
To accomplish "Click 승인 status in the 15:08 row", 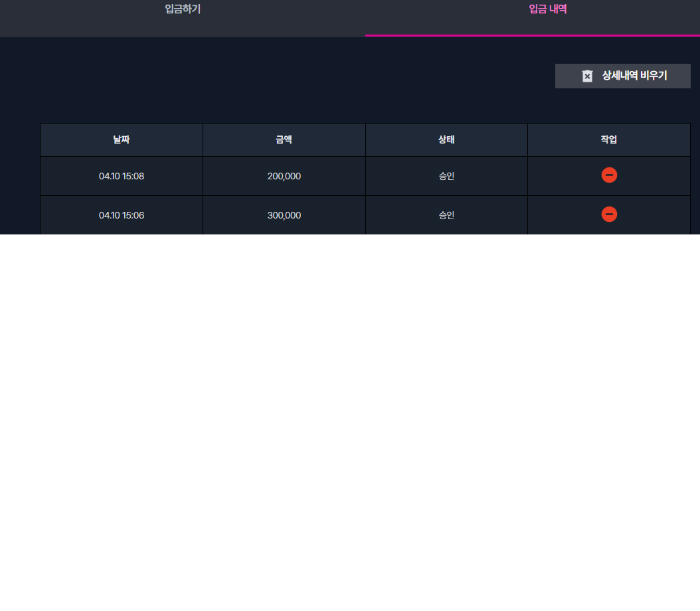I will click(446, 176).
